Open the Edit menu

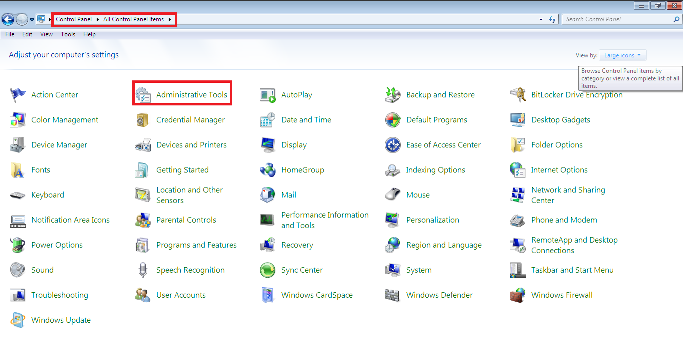tap(27, 34)
